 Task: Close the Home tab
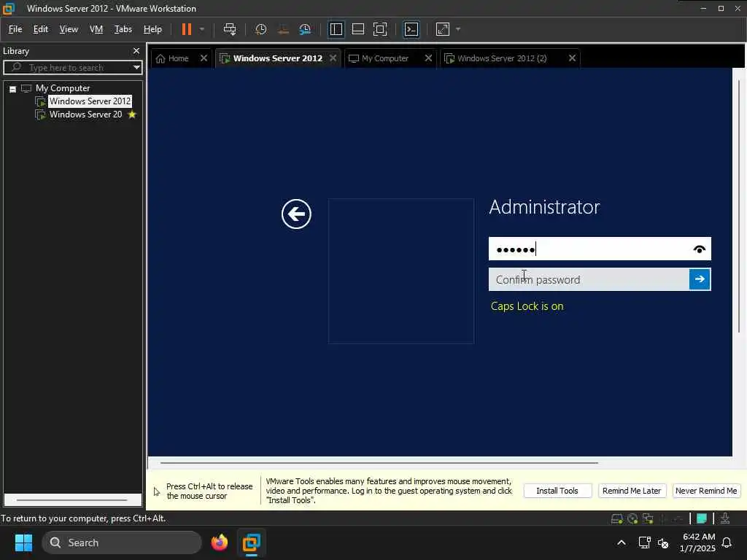click(204, 58)
